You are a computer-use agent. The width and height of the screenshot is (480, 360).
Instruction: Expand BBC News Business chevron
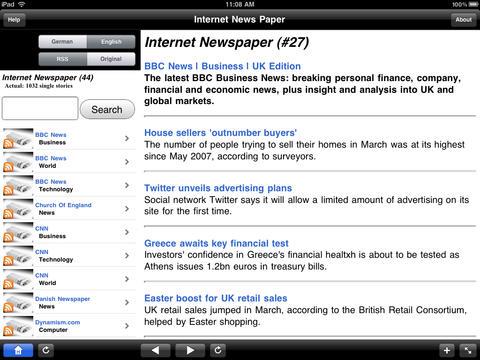pyautogui.click(x=127, y=138)
